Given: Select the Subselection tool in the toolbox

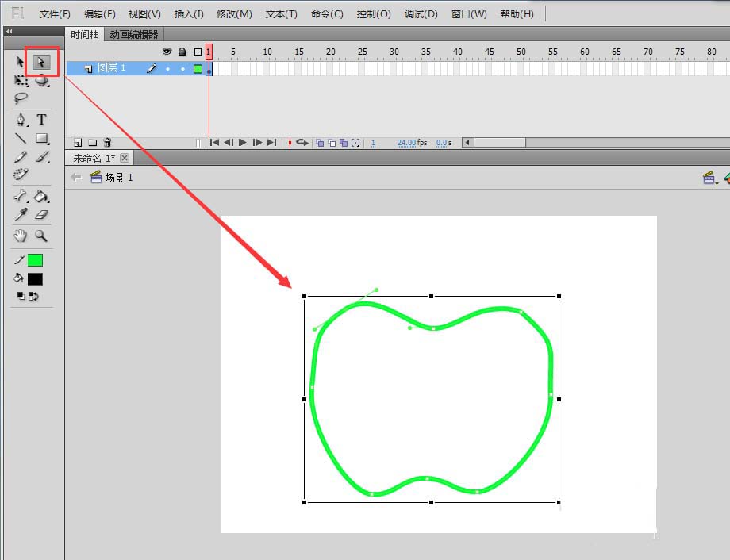Looking at the screenshot, I should pos(42,61).
